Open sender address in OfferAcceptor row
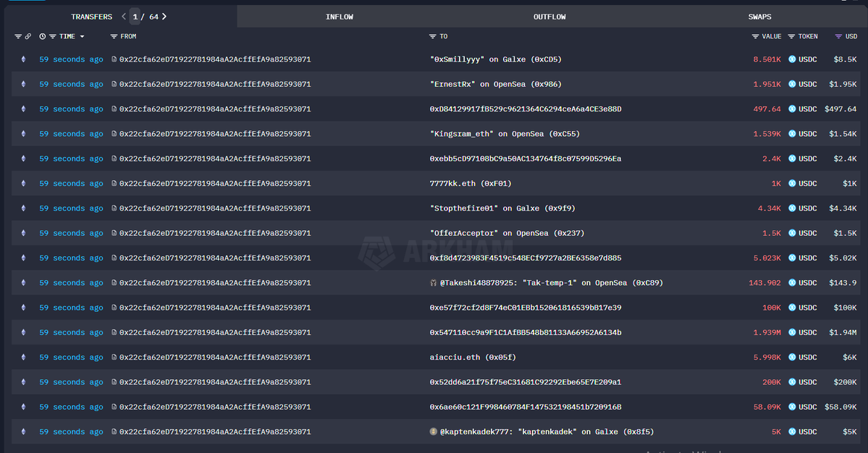868x453 pixels. [x=215, y=234]
